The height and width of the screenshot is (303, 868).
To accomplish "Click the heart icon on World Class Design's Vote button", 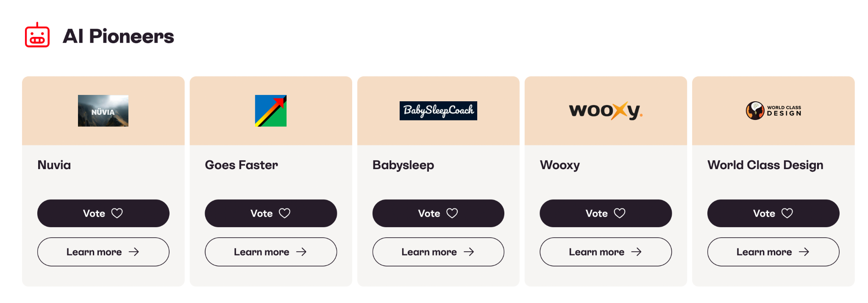I will [x=787, y=213].
